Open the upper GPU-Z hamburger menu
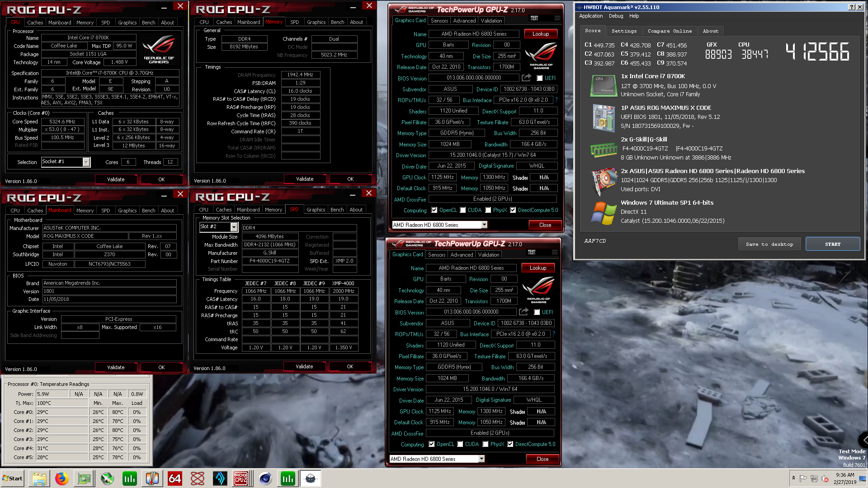The width and height of the screenshot is (868, 488). (x=557, y=18)
